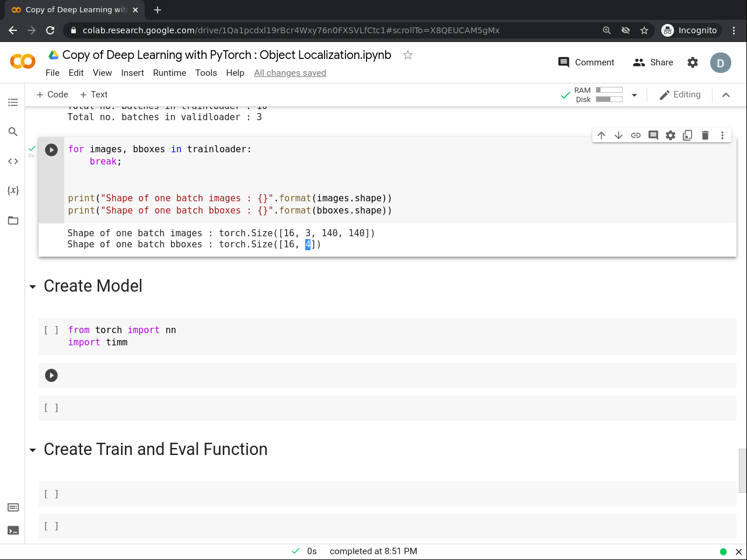
Task: Click the last empty code cell
Action: click(x=387, y=526)
